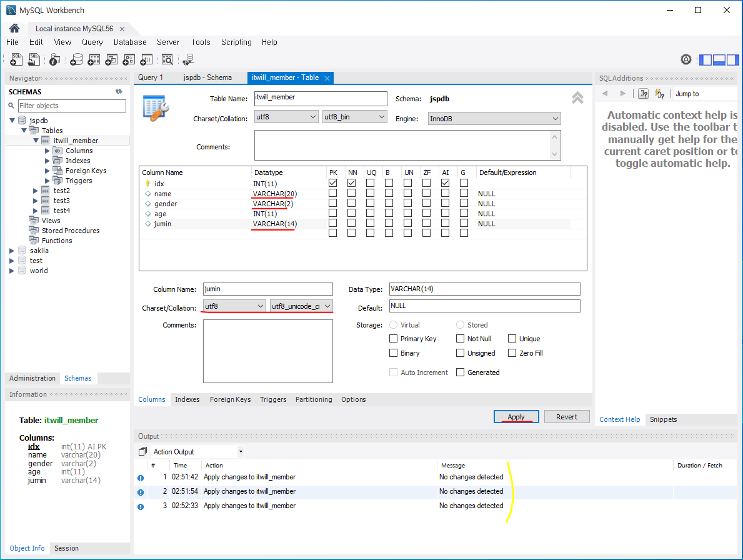This screenshot has height=560, width=743.
Task: Close the itwill_member Table tab
Action: click(327, 78)
